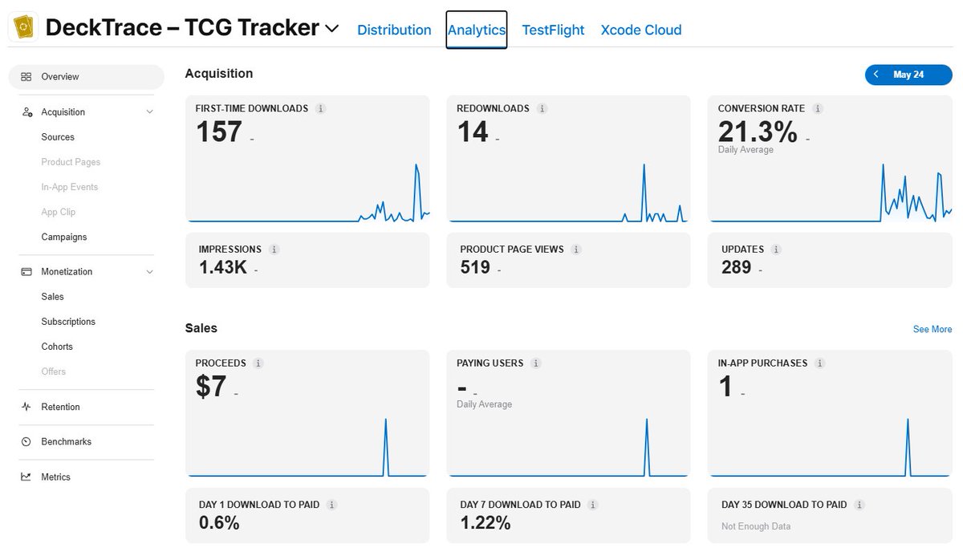963x560 pixels.
Task: Click the Conversion Rate sparkline chart
Action: 831,193
